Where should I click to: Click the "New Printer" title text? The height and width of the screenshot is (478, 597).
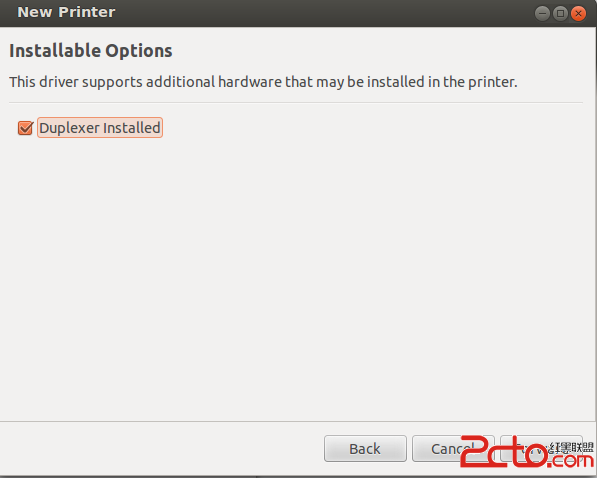66,12
